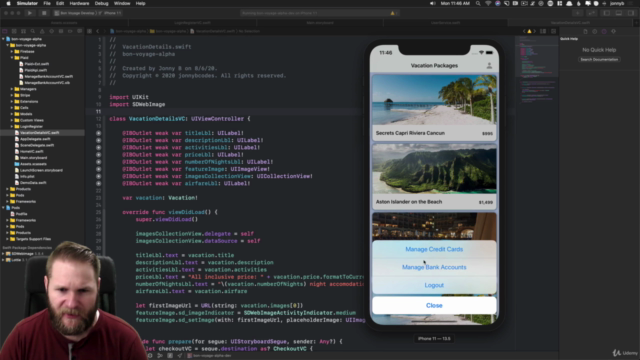Toggle the descriptionLbl outlet connection circle

pyautogui.click(x=98, y=140)
